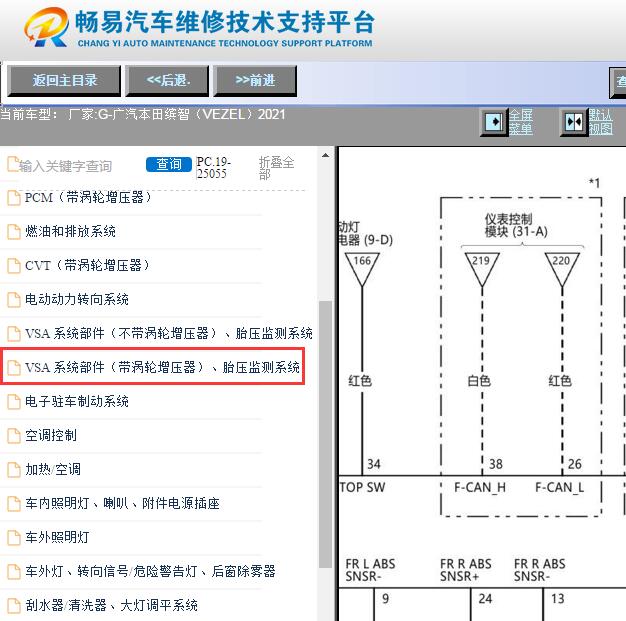Image resolution: width=626 pixels, height=621 pixels.
Task: Click the F-CAN_H label in diagram
Action: tap(480, 487)
